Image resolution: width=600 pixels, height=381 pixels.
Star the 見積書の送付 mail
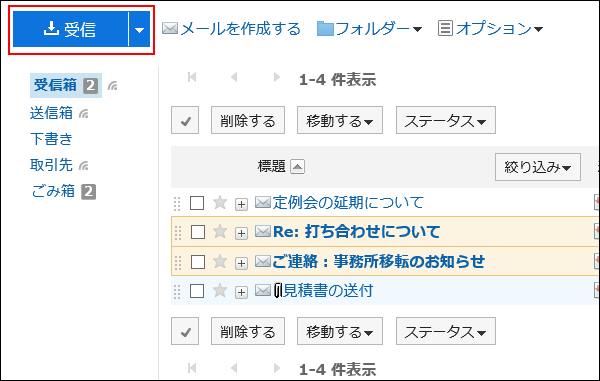[x=220, y=291]
